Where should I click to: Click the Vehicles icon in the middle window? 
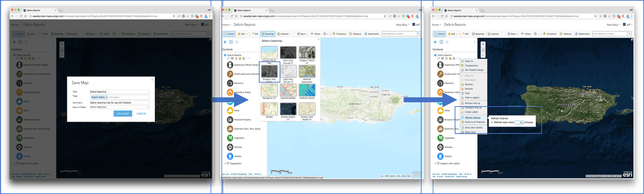pyautogui.click(x=230, y=147)
